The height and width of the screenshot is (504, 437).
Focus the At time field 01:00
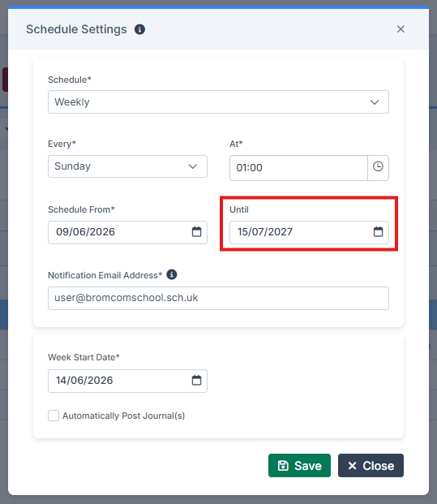298,168
